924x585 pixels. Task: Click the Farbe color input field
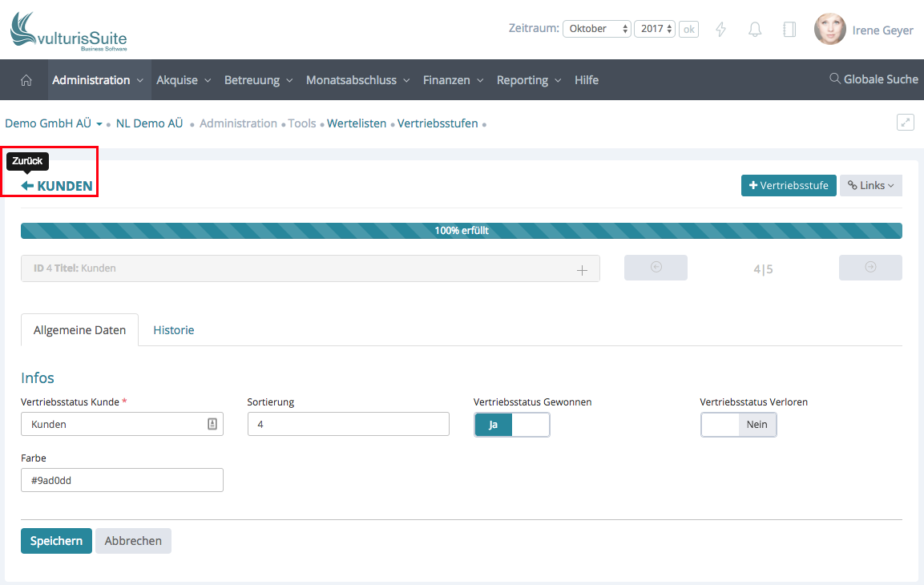click(122, 480)
